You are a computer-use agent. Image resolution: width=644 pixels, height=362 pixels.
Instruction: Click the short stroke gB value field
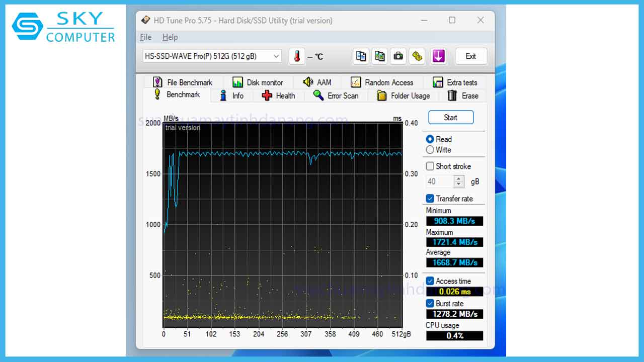[440, 182]
